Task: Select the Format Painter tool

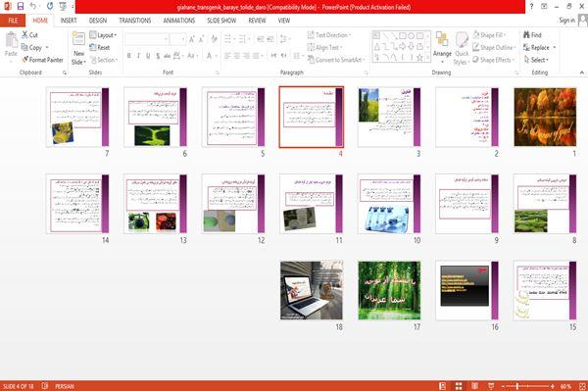Action: click(43, 60)
